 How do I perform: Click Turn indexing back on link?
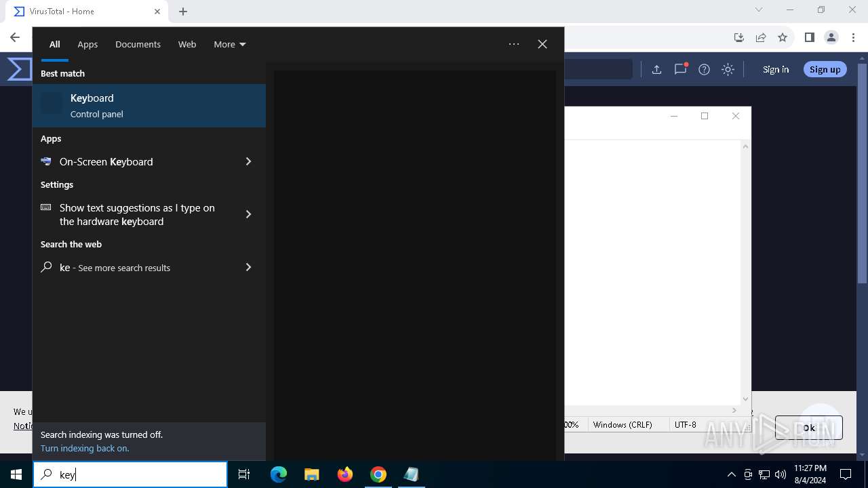coord(85,448)
